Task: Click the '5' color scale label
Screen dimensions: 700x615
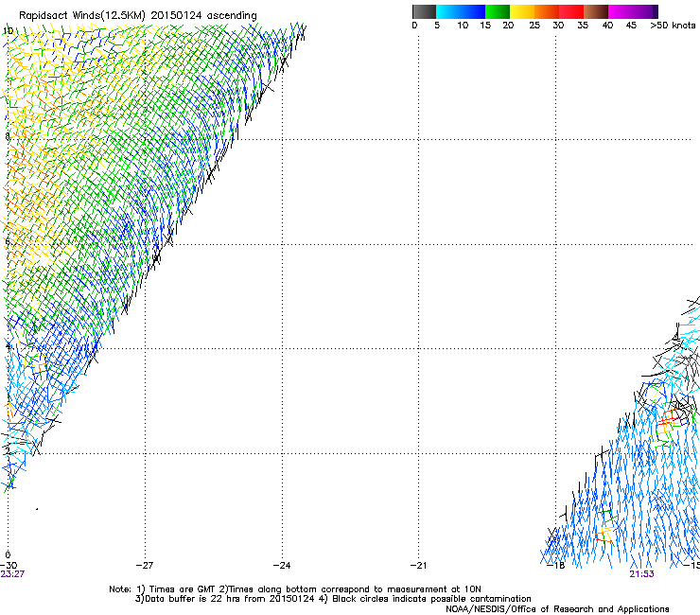Action: coord(437,25)
